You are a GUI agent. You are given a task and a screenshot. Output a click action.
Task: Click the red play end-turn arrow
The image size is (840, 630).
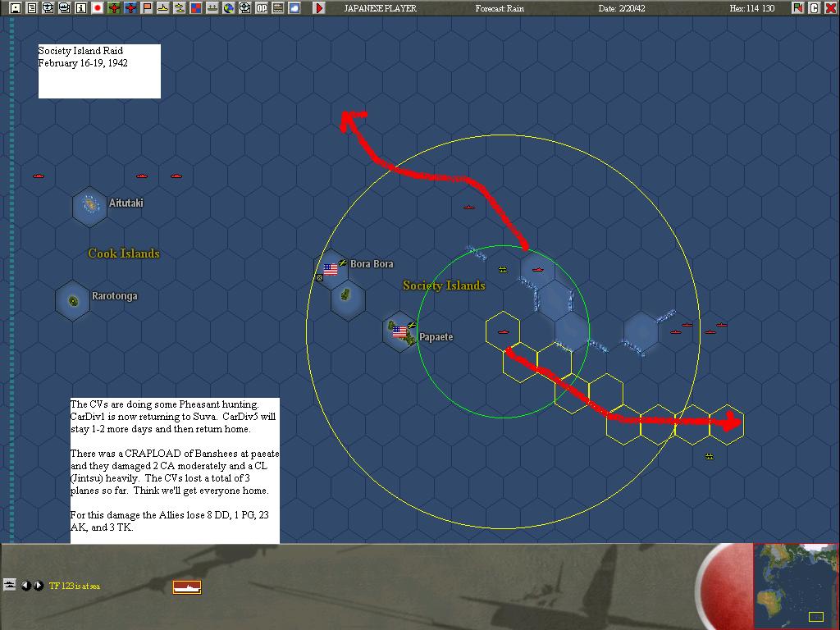tap(319, 8)
